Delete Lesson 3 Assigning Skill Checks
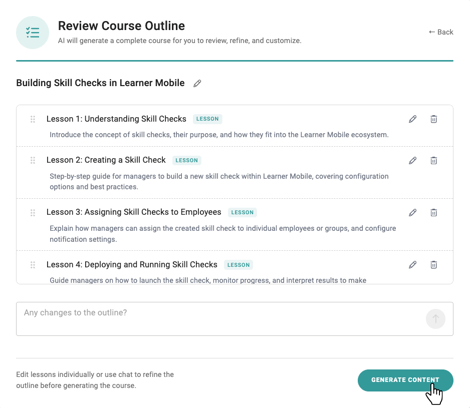The height and width of the screenshot is (408, 470). pos(434,212)
